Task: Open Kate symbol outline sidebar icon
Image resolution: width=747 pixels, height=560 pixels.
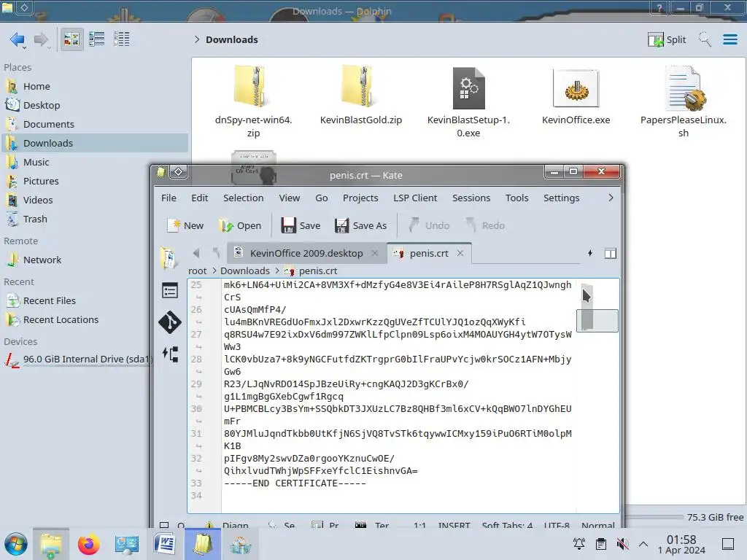Action: pyautogui.click(x=170, y=354)
